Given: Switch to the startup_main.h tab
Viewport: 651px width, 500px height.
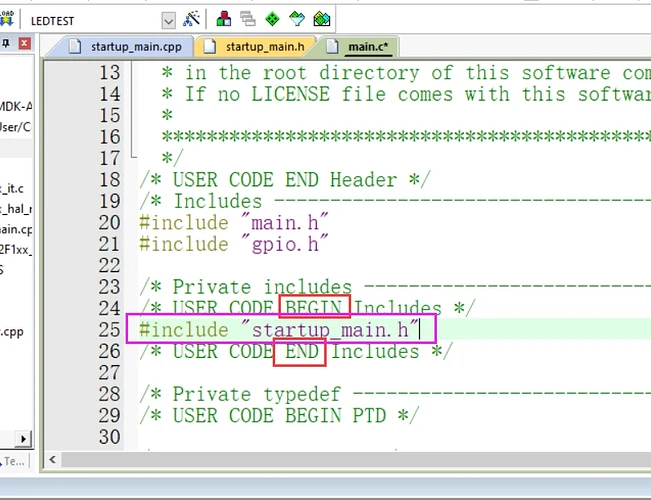Looking at the screenshot, I should pos(264,47).
